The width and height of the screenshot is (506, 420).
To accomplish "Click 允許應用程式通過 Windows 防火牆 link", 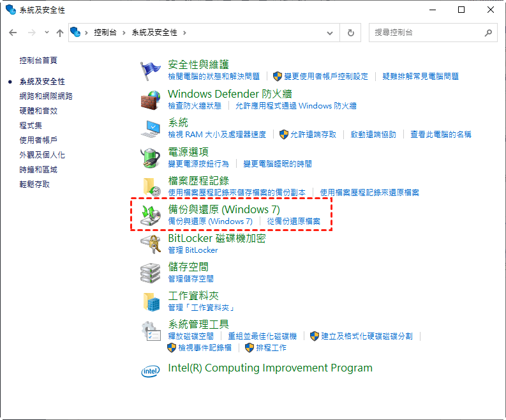I will [296, 106].
